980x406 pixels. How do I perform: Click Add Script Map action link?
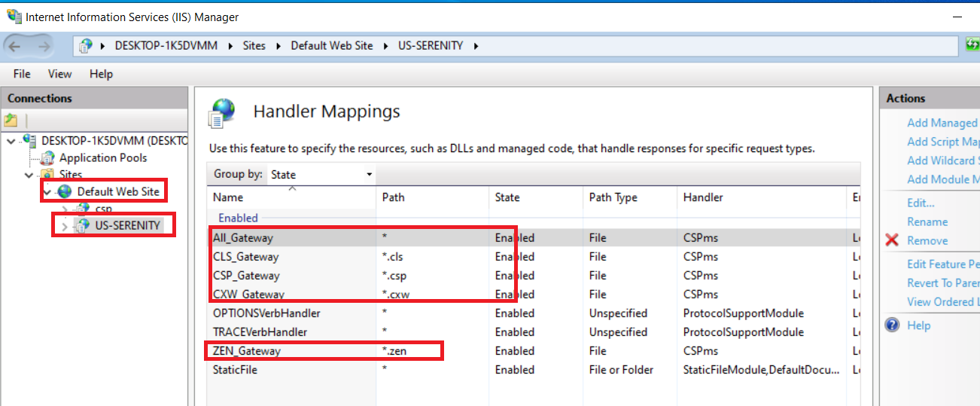pos(943,142)
